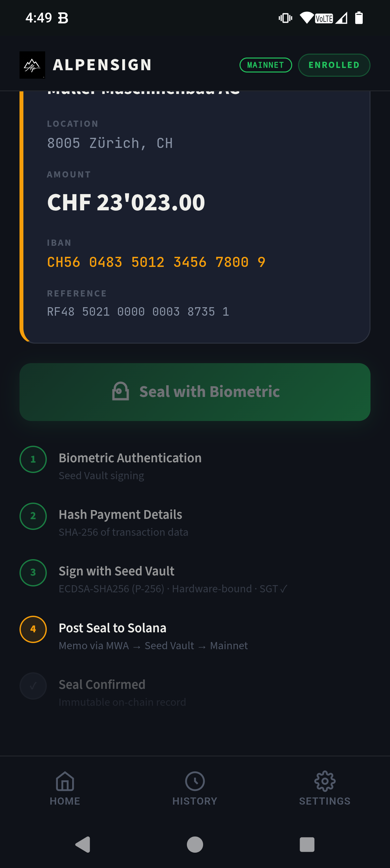390x868 pixels.
Task: Select step 2 circle icon
Action: pos(33,516)
